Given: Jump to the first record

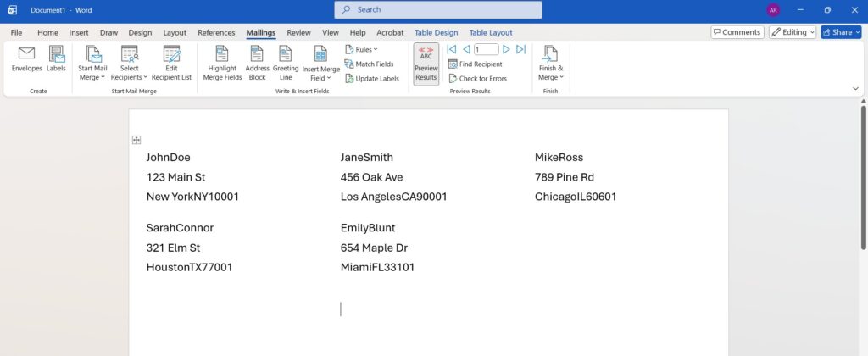Looking at the screenshot, I should pos(452,49).
